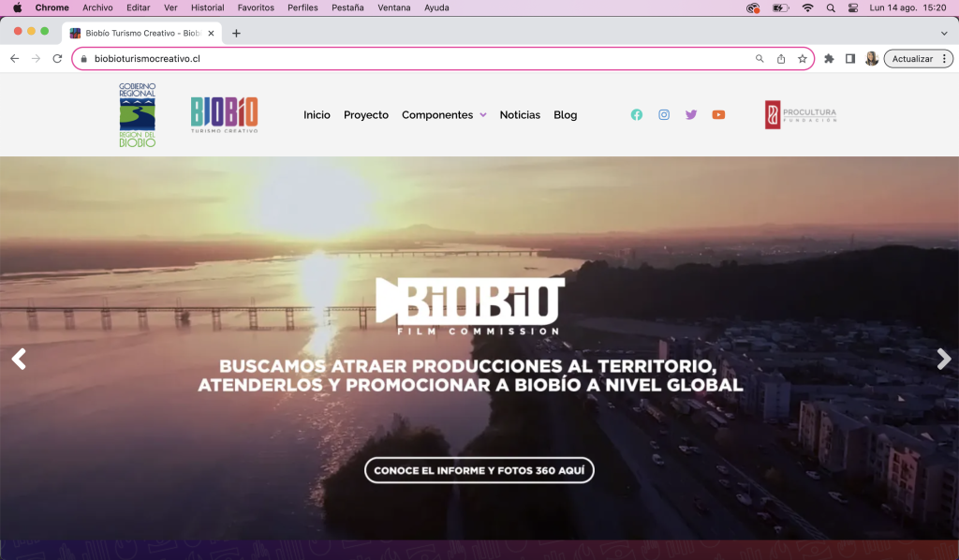
Task: Open the battery status menu
Action: 781,7
